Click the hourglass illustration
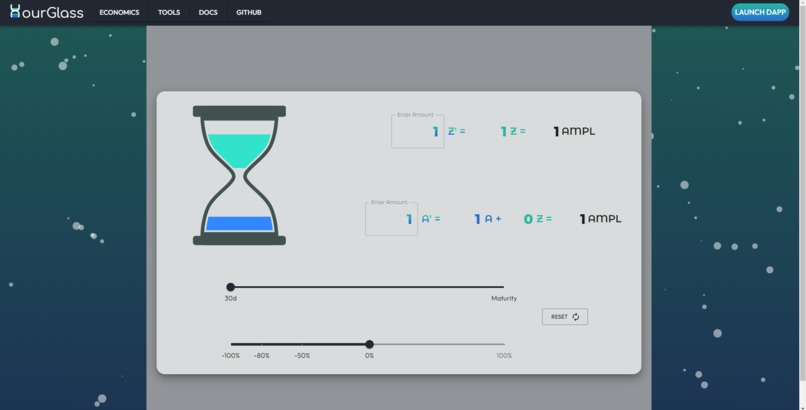 tap(239, 175)
